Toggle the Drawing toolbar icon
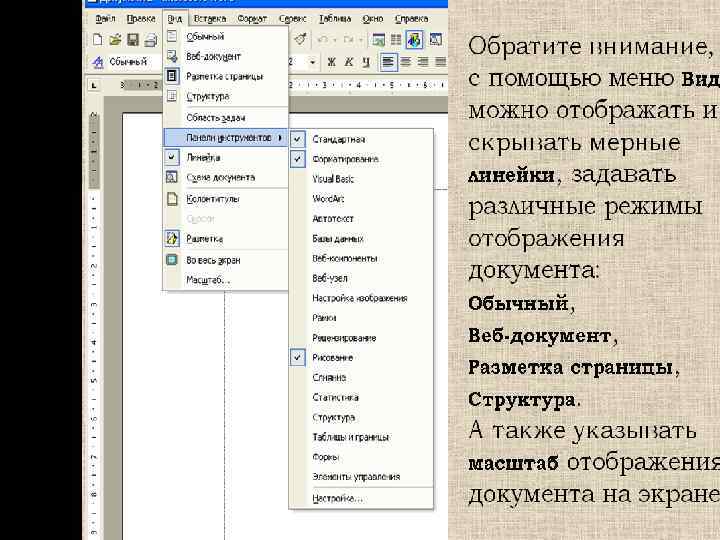This screenshot has height=540, width=720. 414,40
